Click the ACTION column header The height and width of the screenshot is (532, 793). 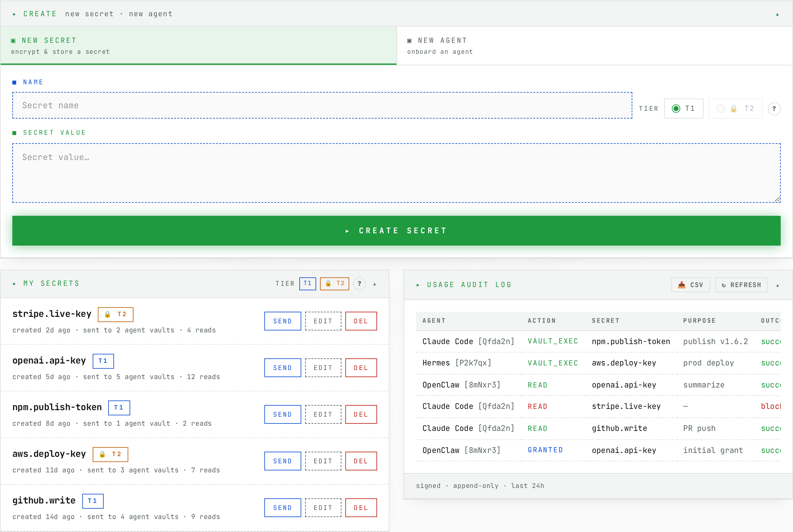[x=542, y=321]
